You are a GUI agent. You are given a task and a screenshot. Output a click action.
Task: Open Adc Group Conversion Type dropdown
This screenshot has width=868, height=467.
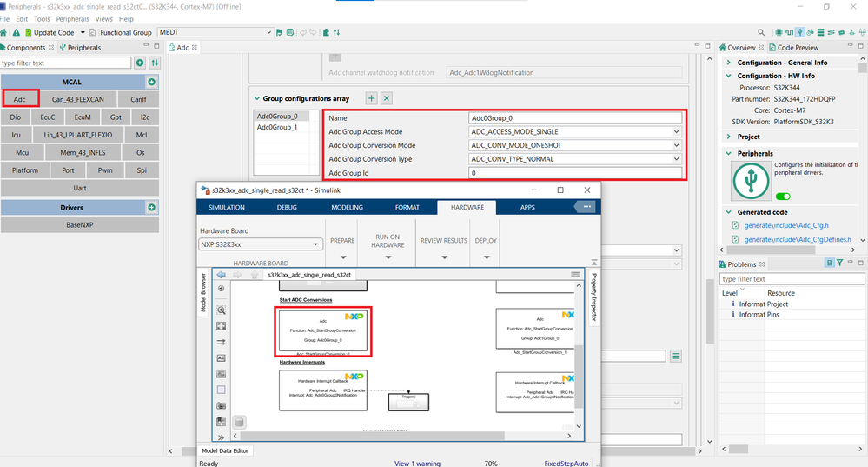[x=677, y=159]
